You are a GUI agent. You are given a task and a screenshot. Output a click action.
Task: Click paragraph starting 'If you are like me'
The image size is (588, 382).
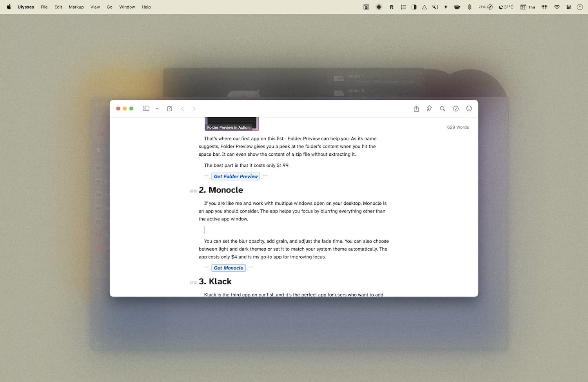point(292,211)
